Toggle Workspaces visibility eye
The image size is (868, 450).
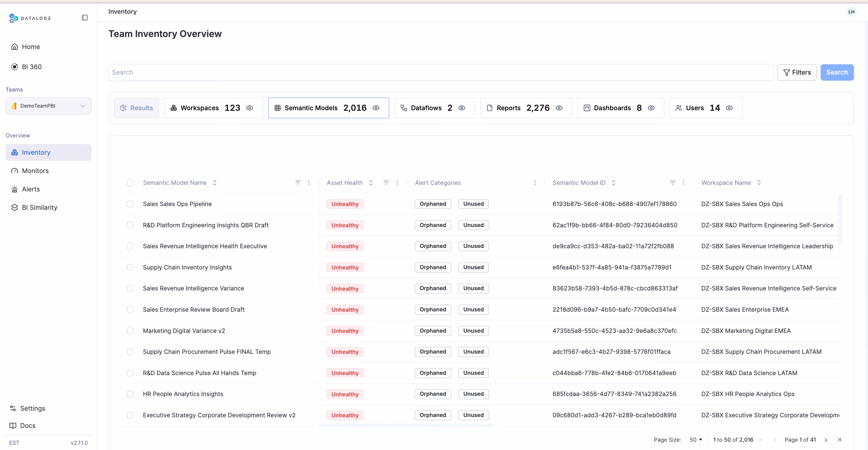(250, 108)
